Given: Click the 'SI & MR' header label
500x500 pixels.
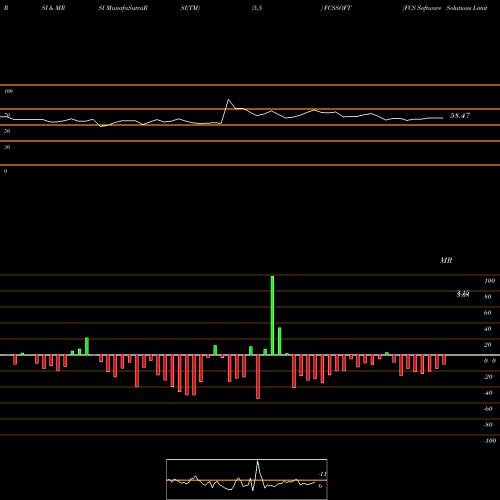Looking at the screenshot, I should click(53, 8).
